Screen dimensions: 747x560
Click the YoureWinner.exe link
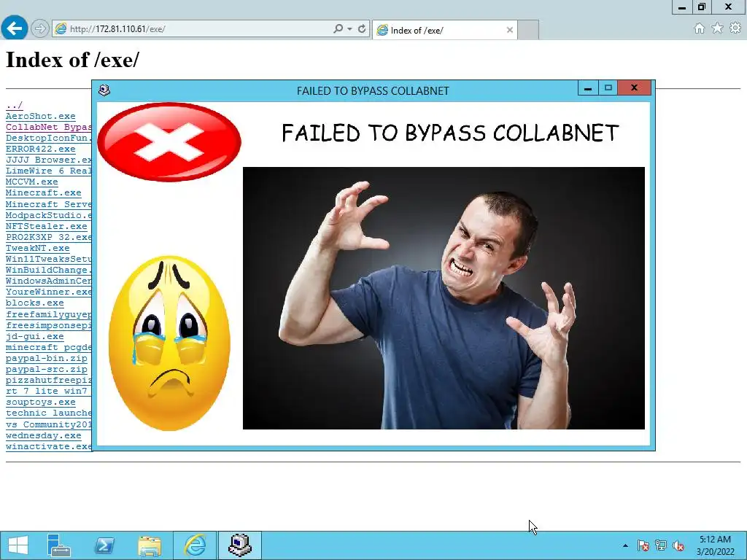pyautogui.click(x=49, y=292)
